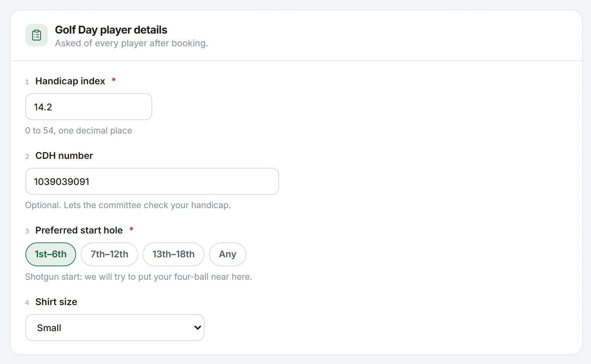Click the 'Optional. Lets the committee check your handicap.' hint

pos(128,205)
